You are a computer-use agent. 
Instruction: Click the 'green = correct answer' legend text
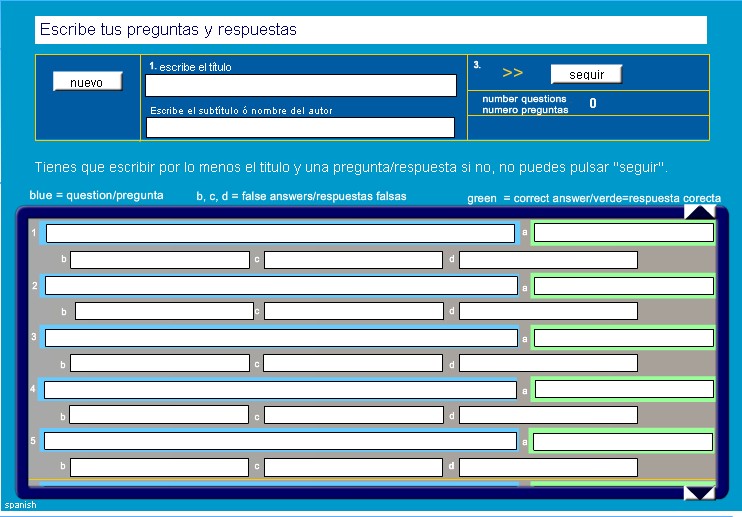point(594,198)
